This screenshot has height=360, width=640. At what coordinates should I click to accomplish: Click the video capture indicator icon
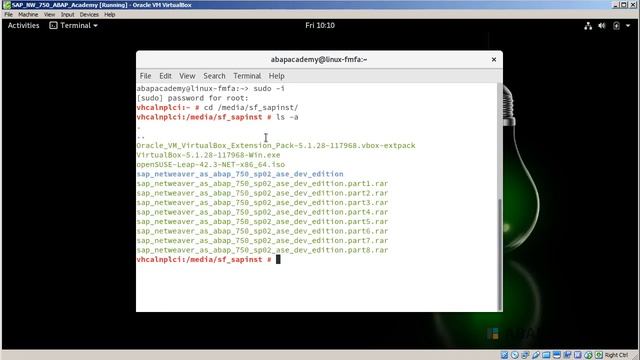tap(567, 355)
